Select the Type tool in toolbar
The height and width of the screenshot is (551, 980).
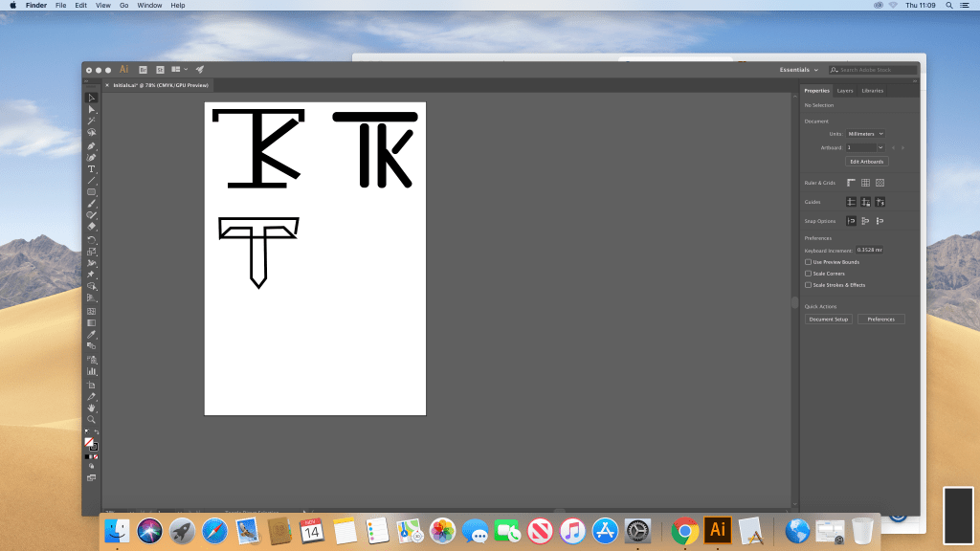coord(92,168)
